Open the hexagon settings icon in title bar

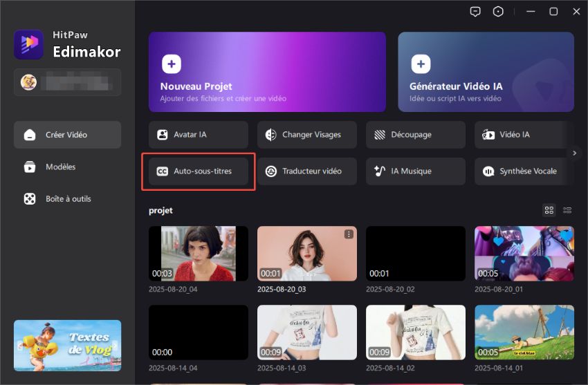[498, 12]
